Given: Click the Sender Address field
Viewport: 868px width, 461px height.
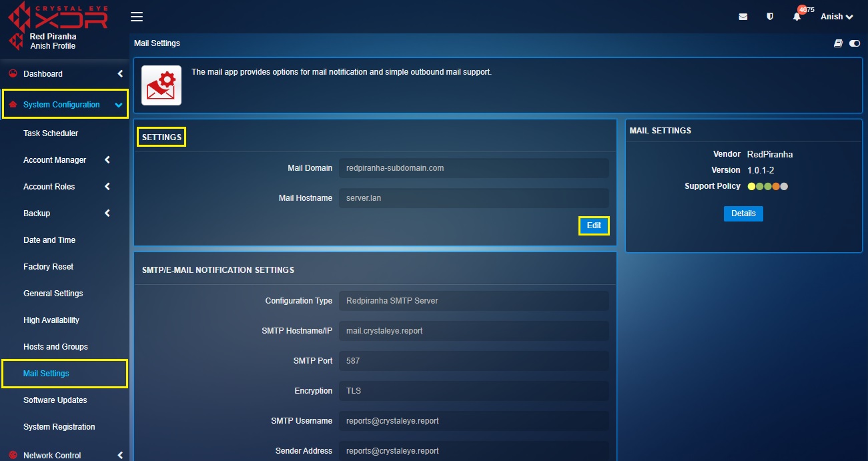Looking at the screenshot, I should 474,451.
